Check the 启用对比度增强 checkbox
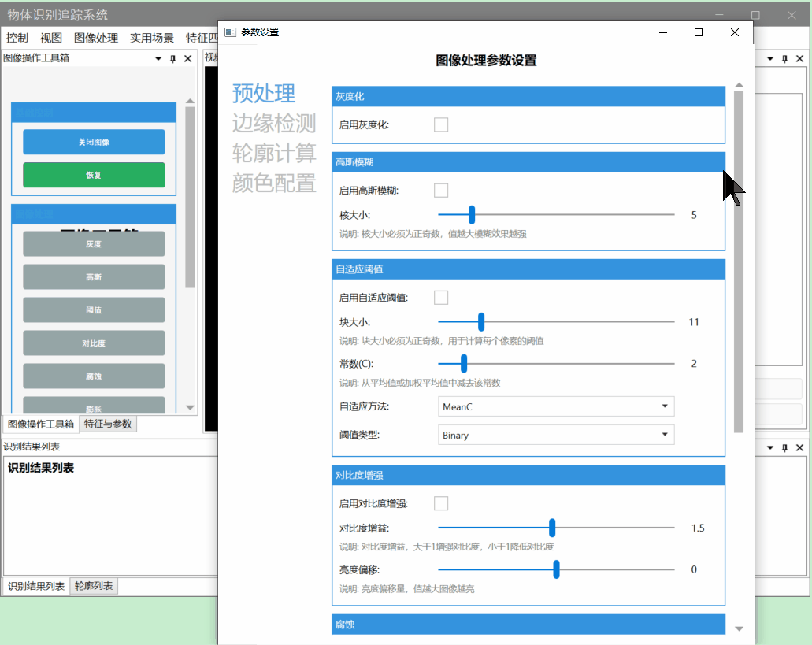 441,503
